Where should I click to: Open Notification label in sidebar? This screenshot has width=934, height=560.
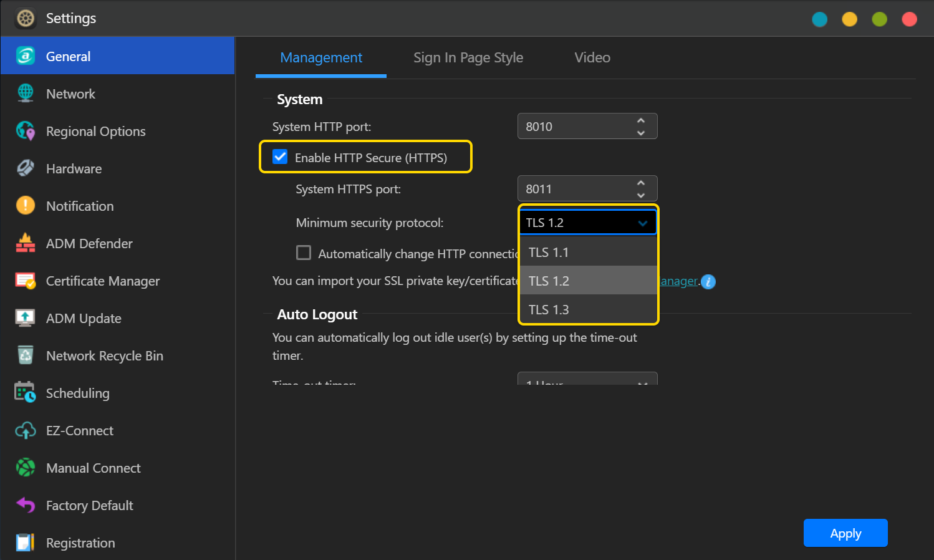coord(80,206)
